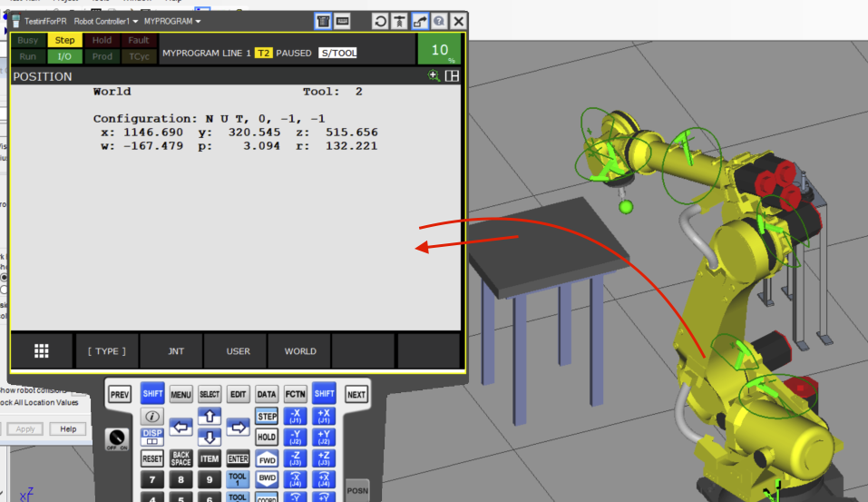Jog with the -Y (J2) key
This screenshot has width=868, height=502.
tap(295, 438)
